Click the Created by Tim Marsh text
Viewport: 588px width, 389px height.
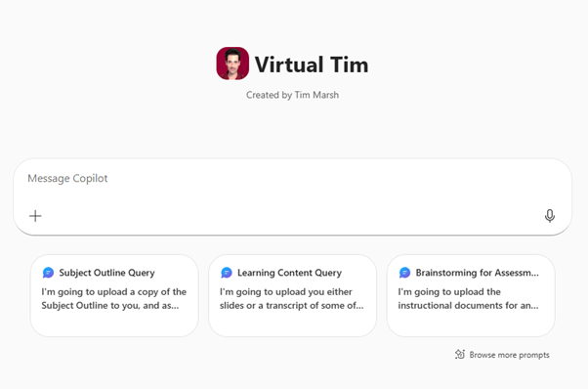(292, 95)
